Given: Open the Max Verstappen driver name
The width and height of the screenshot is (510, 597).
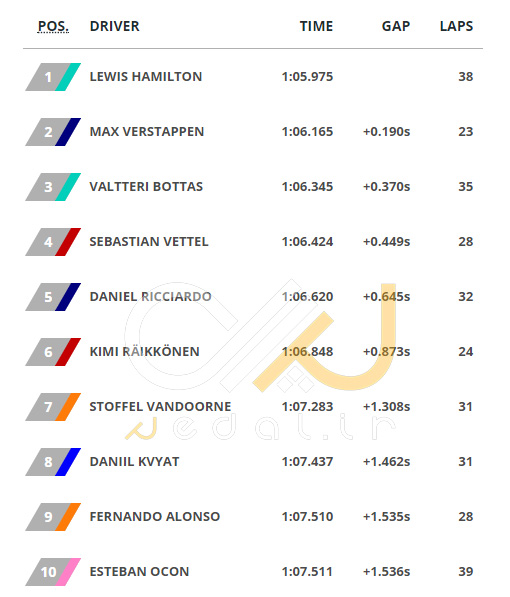Looking at the screenshot, I should click(147, 132).
